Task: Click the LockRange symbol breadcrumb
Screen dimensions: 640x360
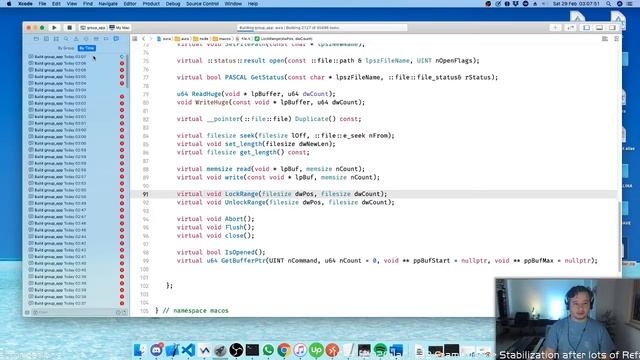Action: pyautogui.click(x=284, y=39)
